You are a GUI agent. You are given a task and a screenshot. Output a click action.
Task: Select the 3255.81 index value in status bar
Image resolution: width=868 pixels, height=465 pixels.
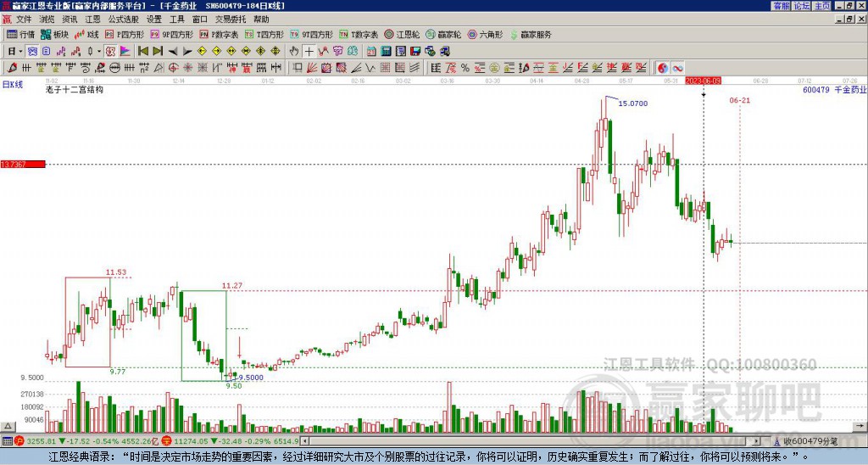coord(41,441)
